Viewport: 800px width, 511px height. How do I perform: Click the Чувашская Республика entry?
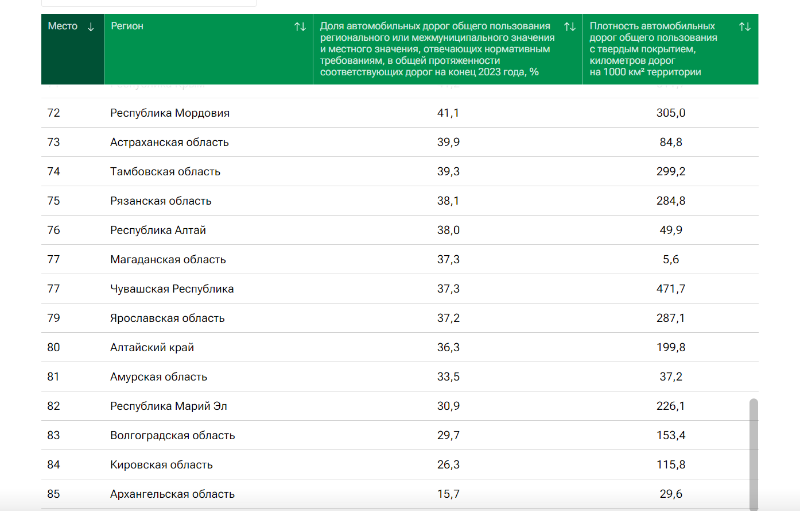(172, 289)
